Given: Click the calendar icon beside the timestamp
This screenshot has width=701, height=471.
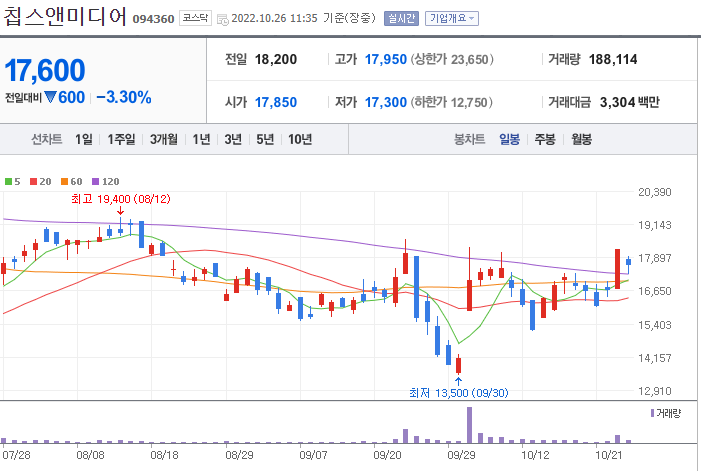Looking at the screenshot, I should [x=222, y=20].
